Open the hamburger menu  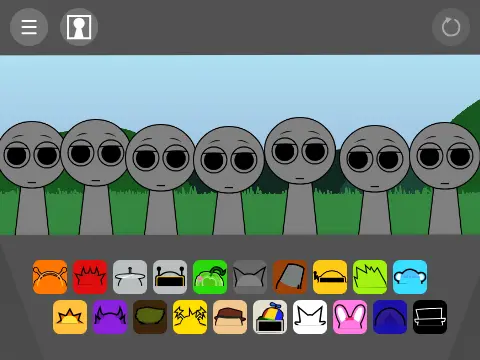tap(29, 27)
